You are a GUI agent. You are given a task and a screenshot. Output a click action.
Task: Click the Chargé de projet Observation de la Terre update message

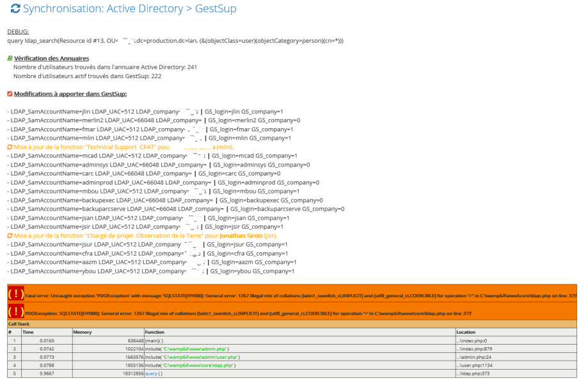pyautogui.click(x=145, y=236)
